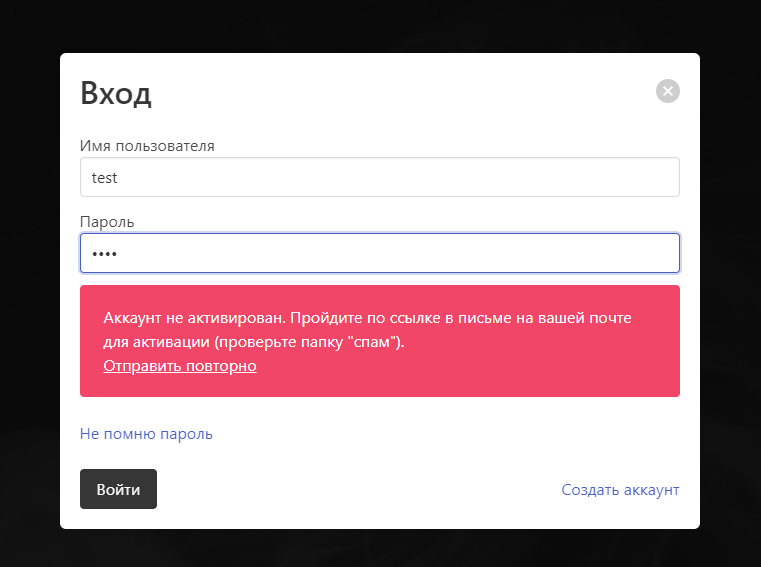Submit the form using the dark "Войти" button
Image resolution: width=761 pixels, height=567 pixels.
click(118, 489)
